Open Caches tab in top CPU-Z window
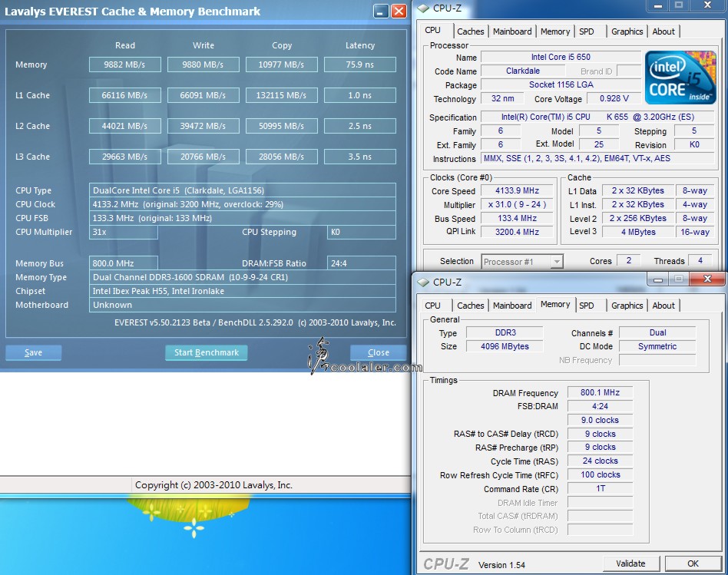This screenshot has height=575, width=728. 470,31
